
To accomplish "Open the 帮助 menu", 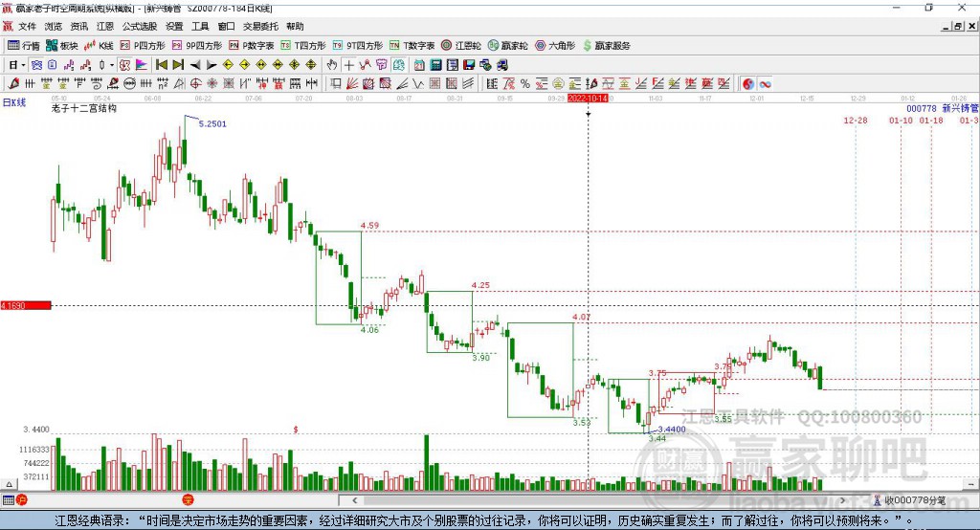I will (x=295, y=26).
